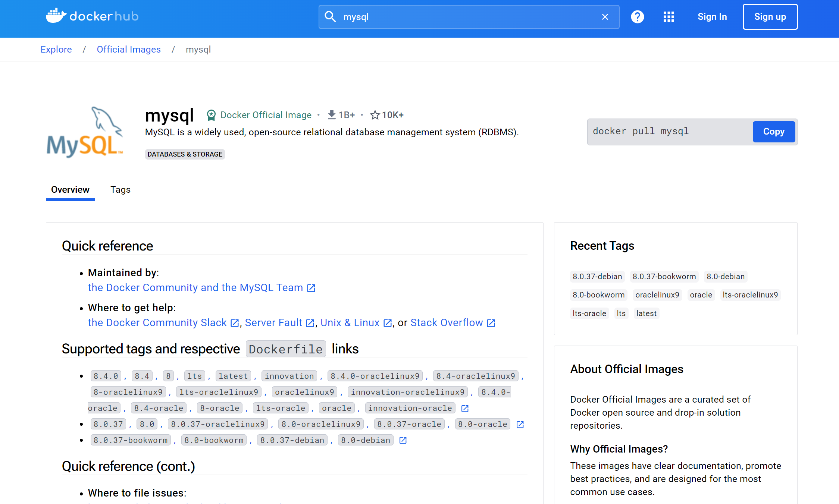Open the Docker Community Slack link
839x504 pixels.
coord(157,323)
